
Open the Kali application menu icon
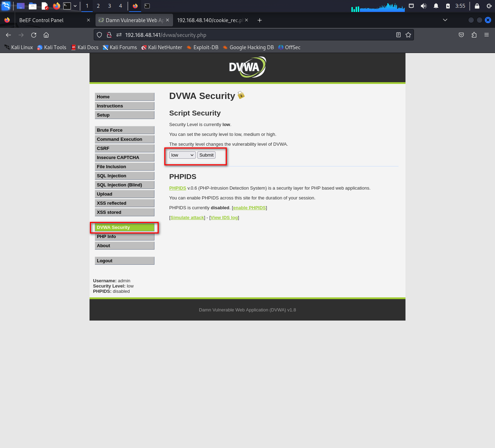pos(6,6)
